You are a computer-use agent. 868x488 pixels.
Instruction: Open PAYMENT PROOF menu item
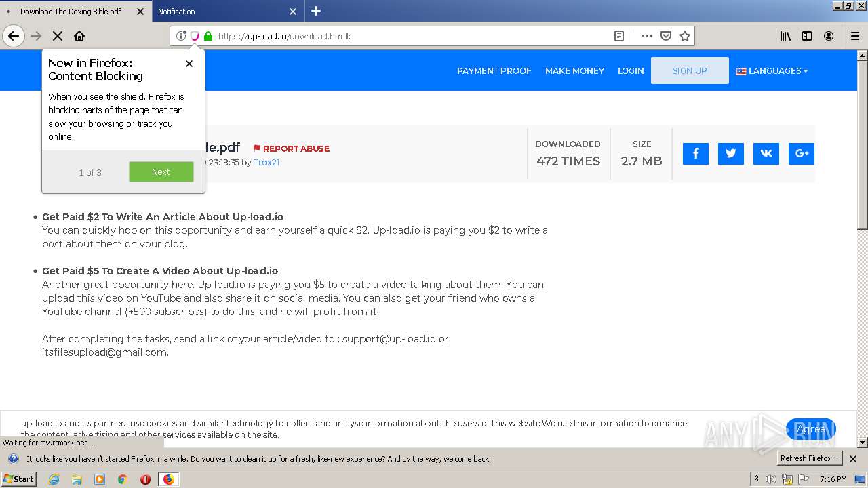click(494, 70)
